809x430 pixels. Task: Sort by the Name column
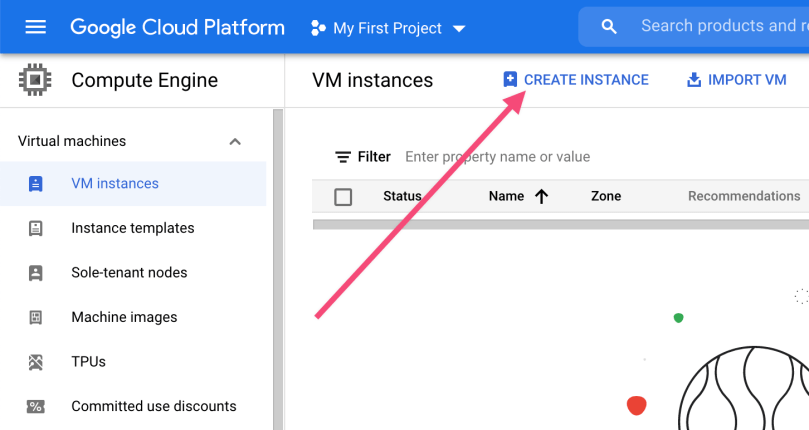(506, 196)
